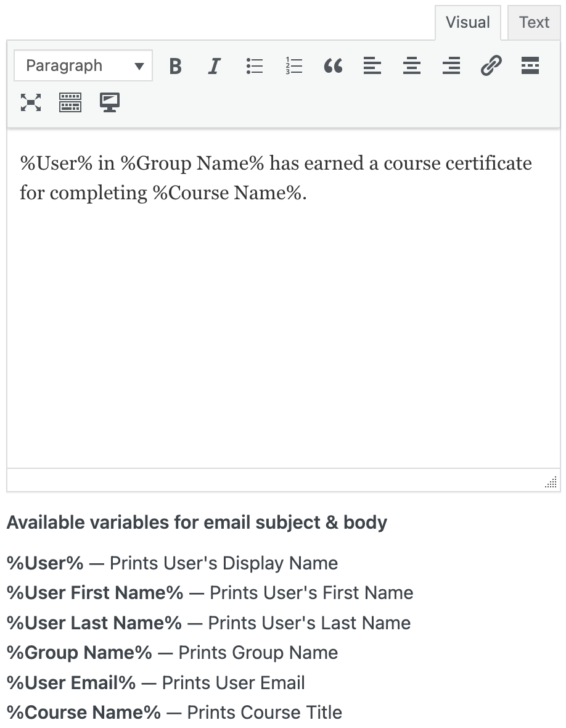This screenshot has width=566, height=728.
Task: Open the fullscreen editing mode
Action: [x=31, y=102]
